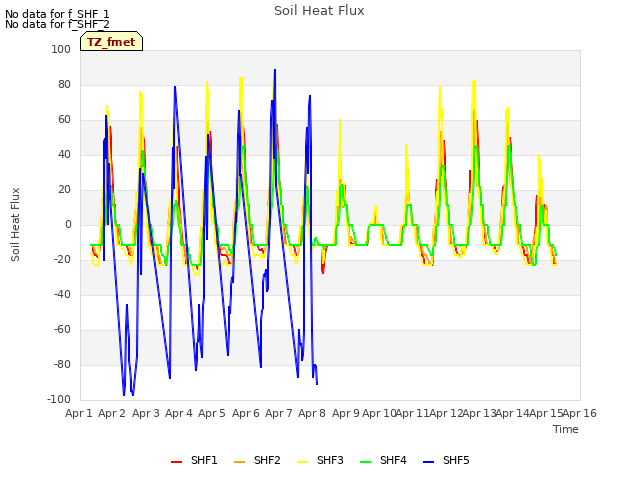Click the SHF1 legend label
Viewport: 640px width, 480px height.
pos(204,460)
